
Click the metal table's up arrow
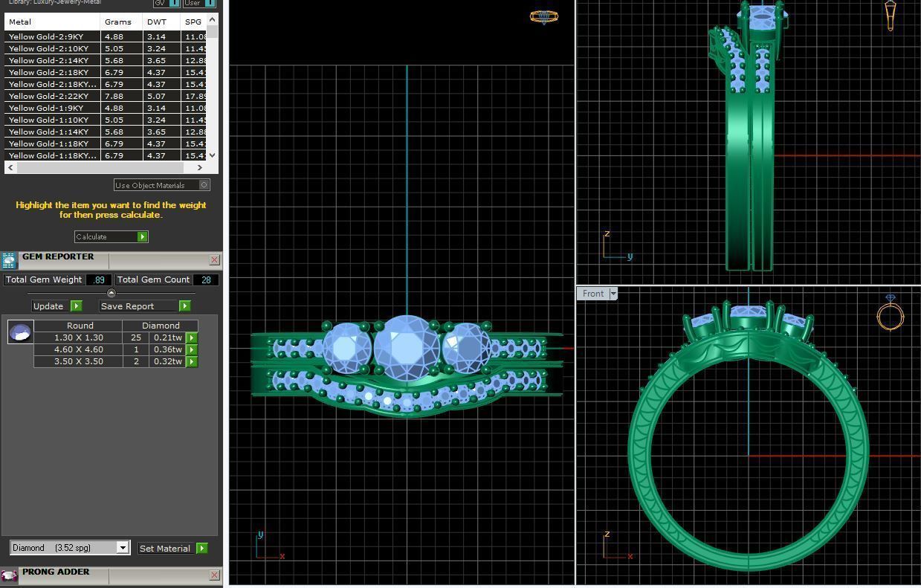click(x=213, y=19)
